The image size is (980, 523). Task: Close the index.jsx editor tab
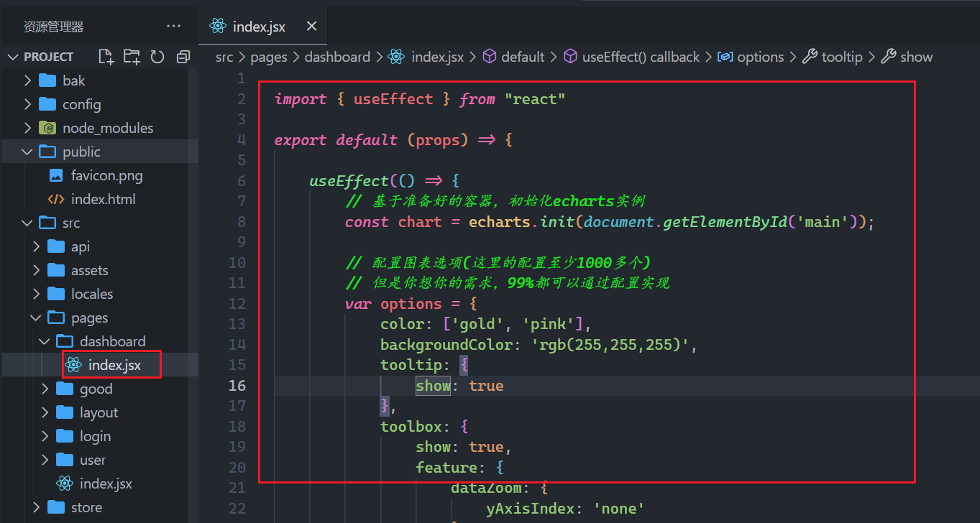(x=311, y=27)
